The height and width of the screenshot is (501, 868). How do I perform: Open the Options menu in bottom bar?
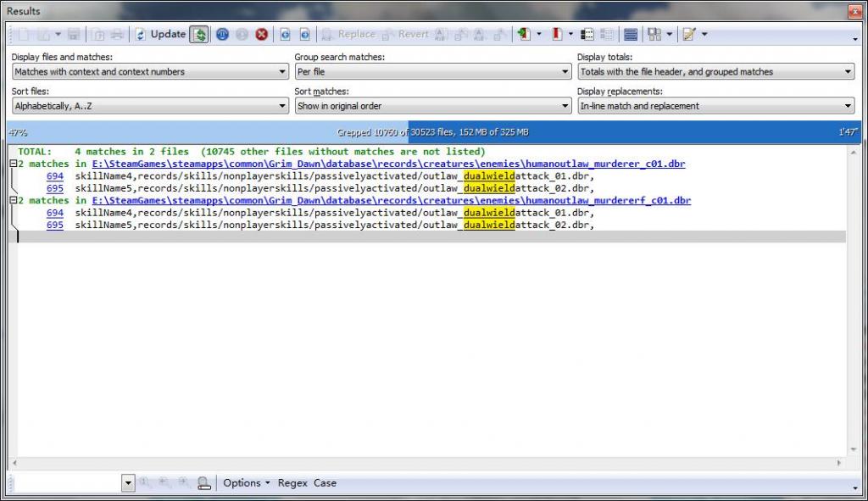(x=247, y=483)
